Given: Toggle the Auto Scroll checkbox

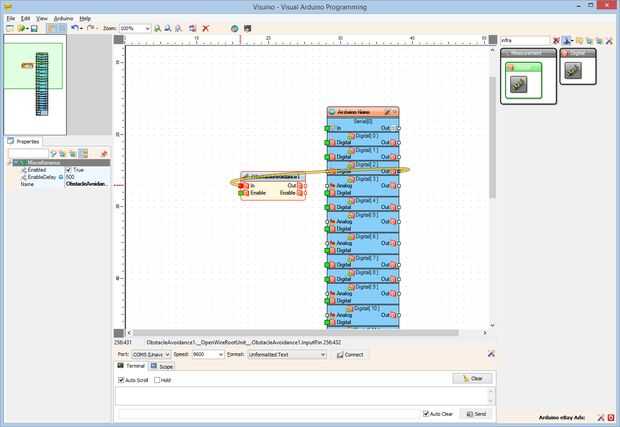Looking at the screenshot, I should coord(121,380).
